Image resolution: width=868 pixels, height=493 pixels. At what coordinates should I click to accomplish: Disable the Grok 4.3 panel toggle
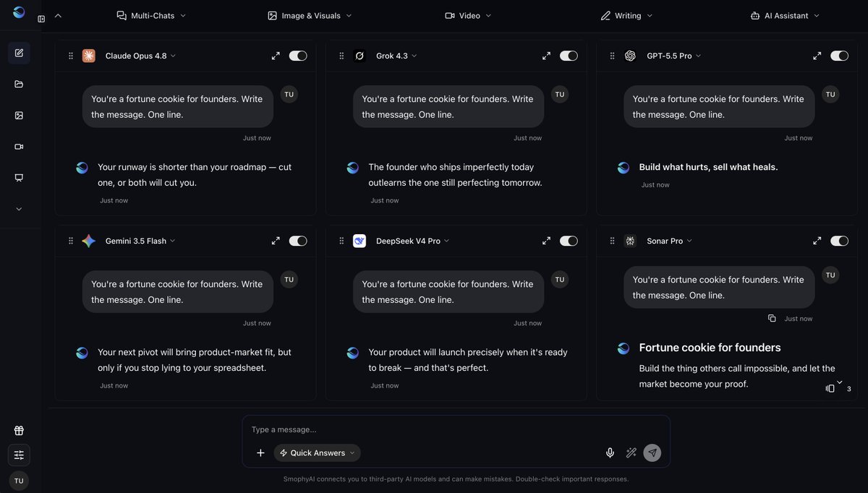[569, 56]
